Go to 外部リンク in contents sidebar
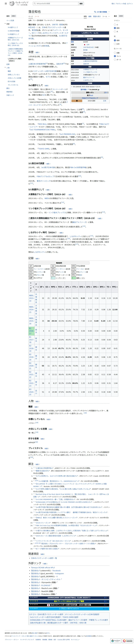 pos(10,95)
